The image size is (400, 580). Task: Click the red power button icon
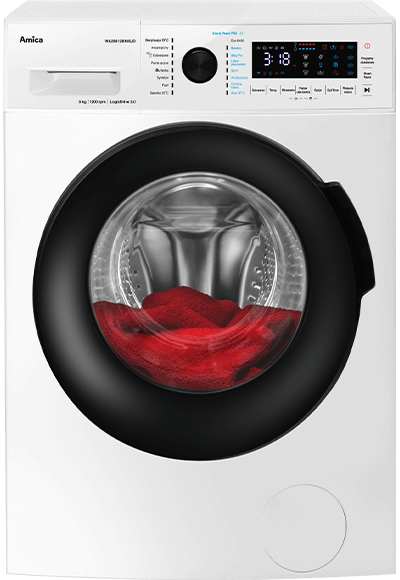tap(367, 46)
